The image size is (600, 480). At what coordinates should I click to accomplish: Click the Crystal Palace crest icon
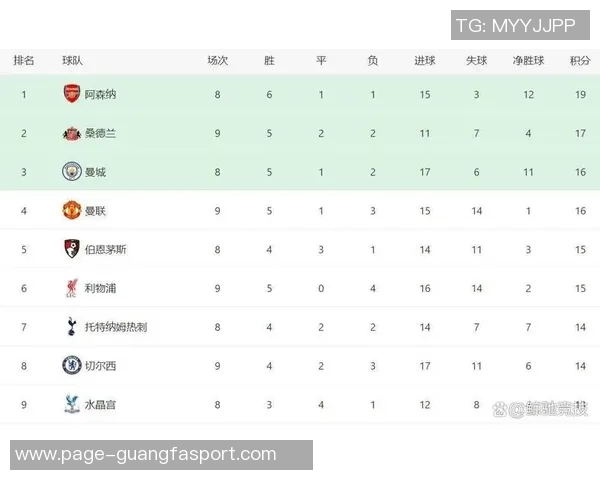tap(71, 404)
